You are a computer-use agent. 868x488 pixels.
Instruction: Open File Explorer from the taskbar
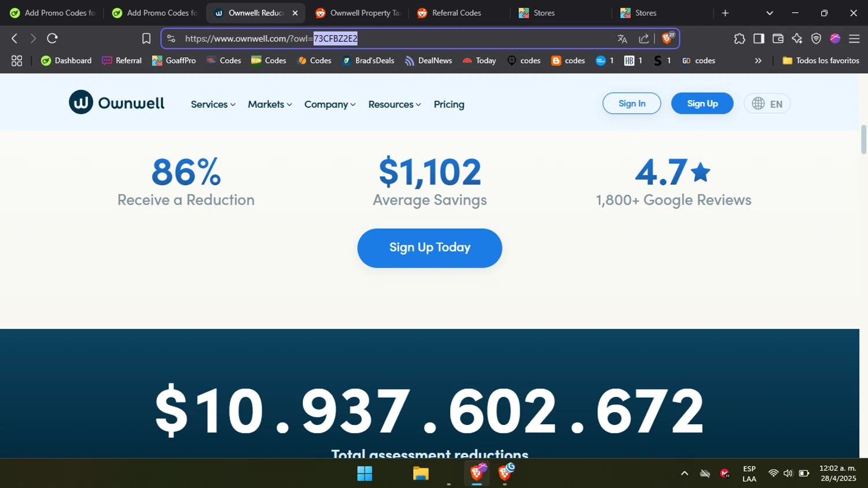click(421, 474)
